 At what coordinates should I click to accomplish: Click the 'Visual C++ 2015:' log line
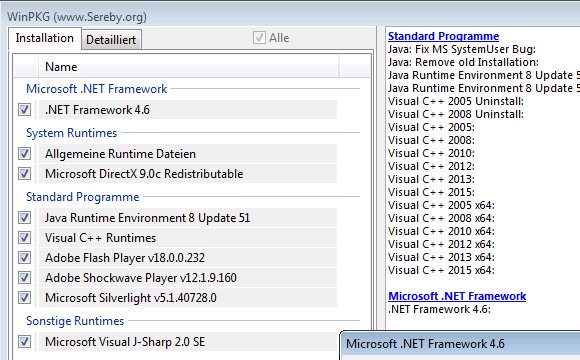[431, 192]
